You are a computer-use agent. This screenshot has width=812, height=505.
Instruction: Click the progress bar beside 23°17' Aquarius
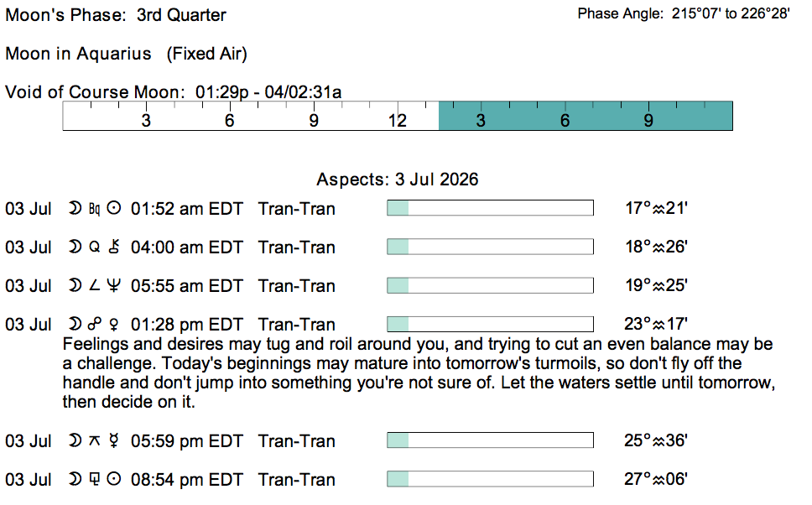click(x=490, y=325)
